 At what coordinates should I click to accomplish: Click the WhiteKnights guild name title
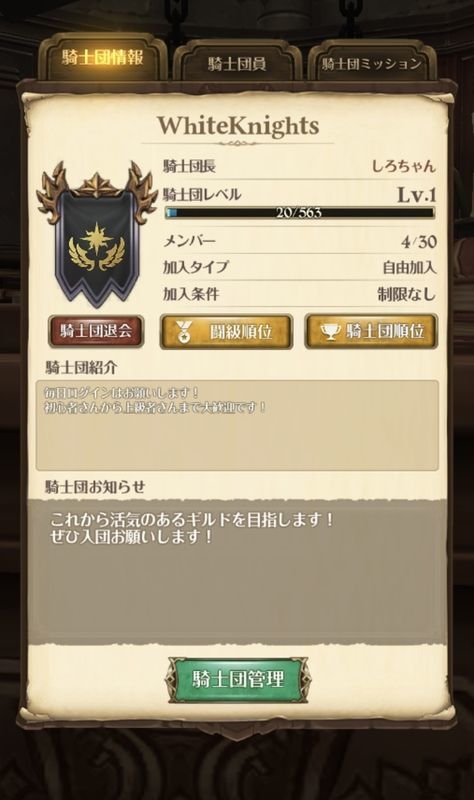[238, 126]
